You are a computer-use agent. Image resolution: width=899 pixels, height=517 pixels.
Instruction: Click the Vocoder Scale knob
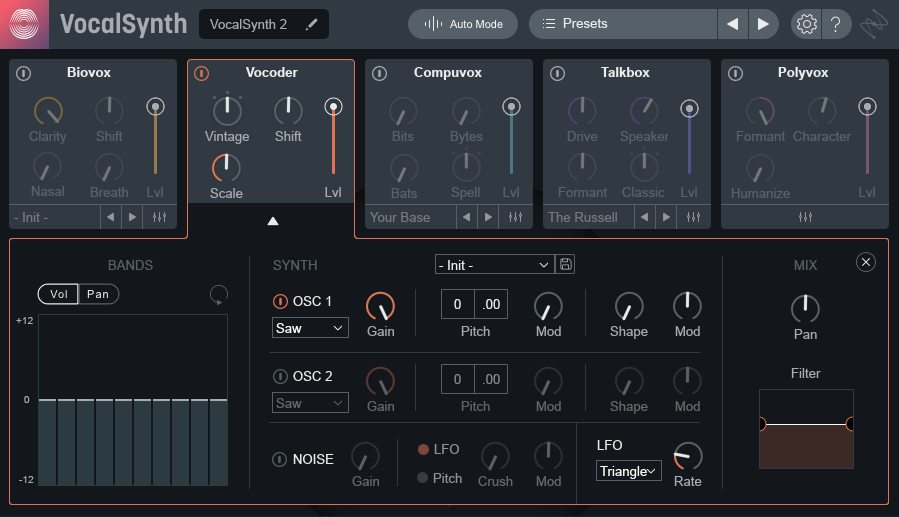(226, 168)
